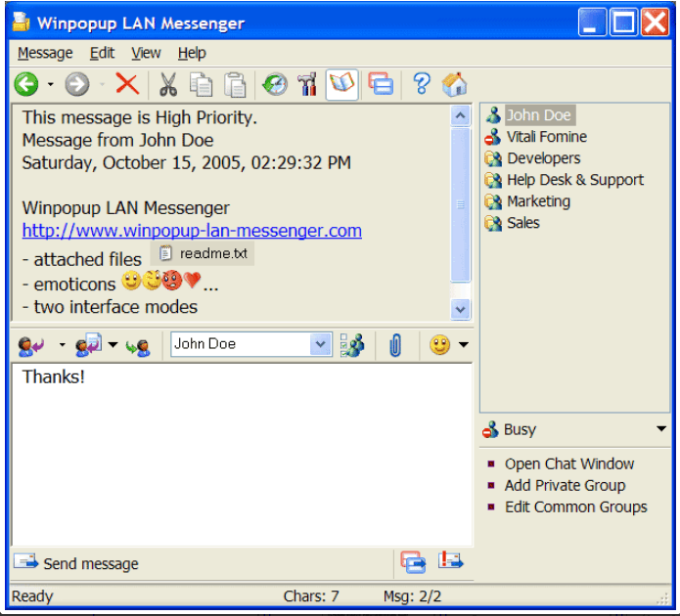The height and width of the screenshot is (616, 680).
Task: Open the winpopup-lan-messenger.com link
Action: (x=192, y=231)
